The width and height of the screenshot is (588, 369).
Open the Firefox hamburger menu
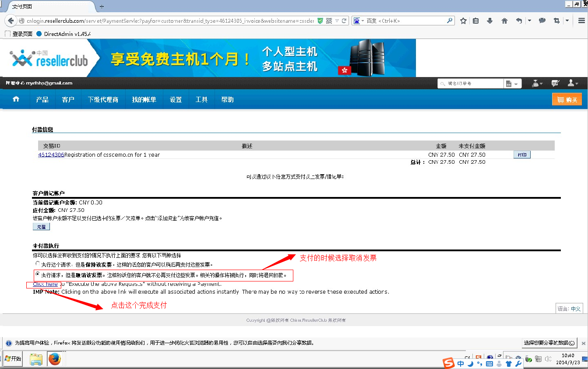pos(581,21)
